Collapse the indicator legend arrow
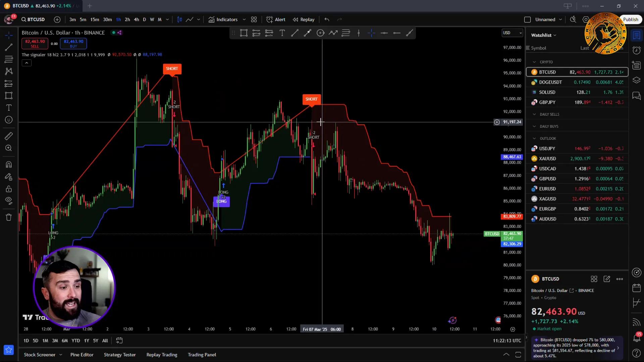Screen dimensions: 644x362 [26, 63]
